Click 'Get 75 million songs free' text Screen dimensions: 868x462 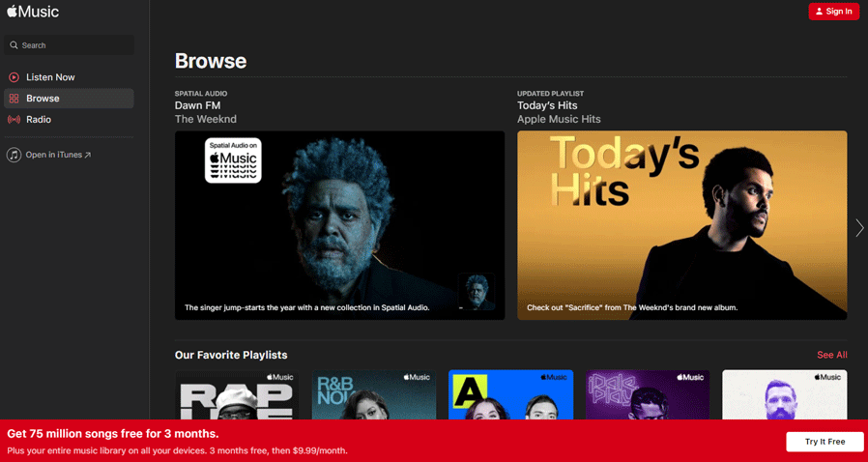(113, 433)
